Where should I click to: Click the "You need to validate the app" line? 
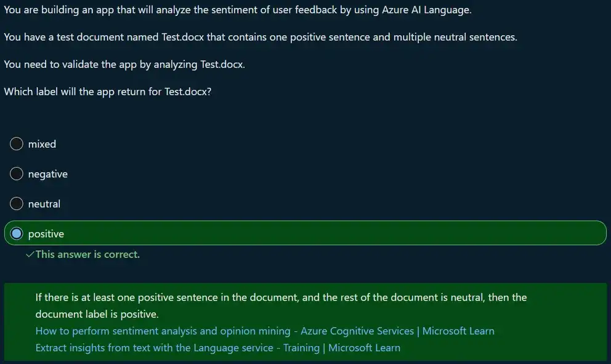click(x=124, y=65)
